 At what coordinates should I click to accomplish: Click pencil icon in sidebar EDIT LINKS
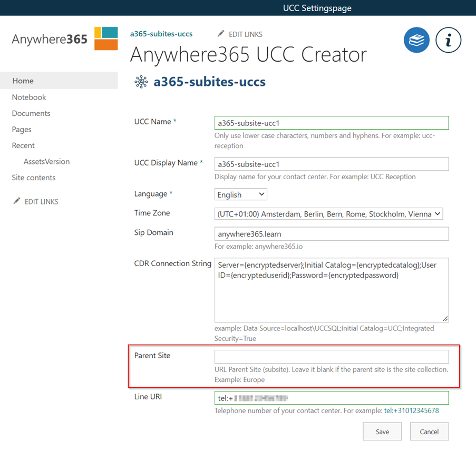click(17, 201)
